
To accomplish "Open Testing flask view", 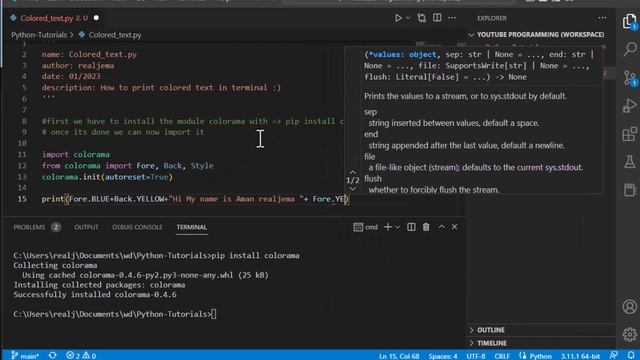I will 630,162.
